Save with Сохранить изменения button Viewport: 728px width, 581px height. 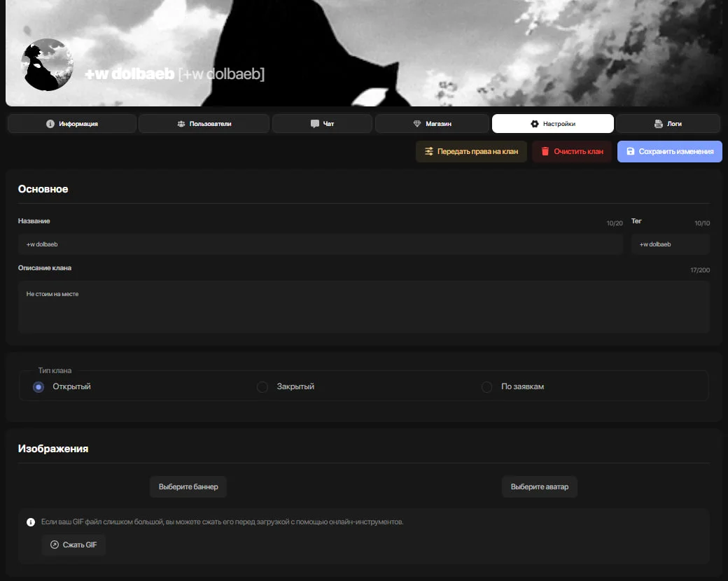tap(669, 151)
